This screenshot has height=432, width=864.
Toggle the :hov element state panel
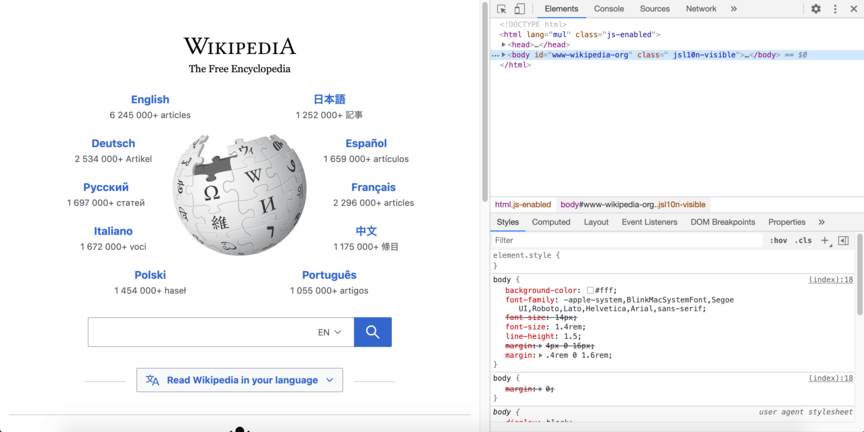778,240
